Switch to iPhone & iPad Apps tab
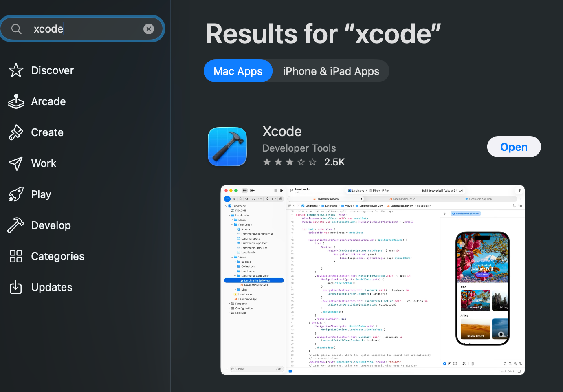Viewport: 563px width, 392px height. [x=331, y=71]
